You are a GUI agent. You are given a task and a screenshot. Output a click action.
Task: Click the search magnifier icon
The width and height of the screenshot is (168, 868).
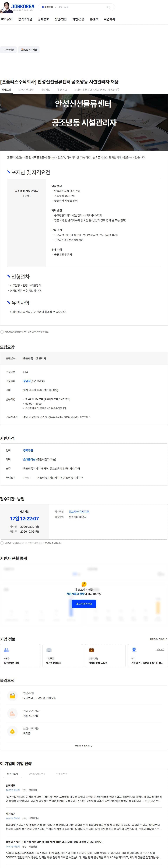[x=108, y=7]
